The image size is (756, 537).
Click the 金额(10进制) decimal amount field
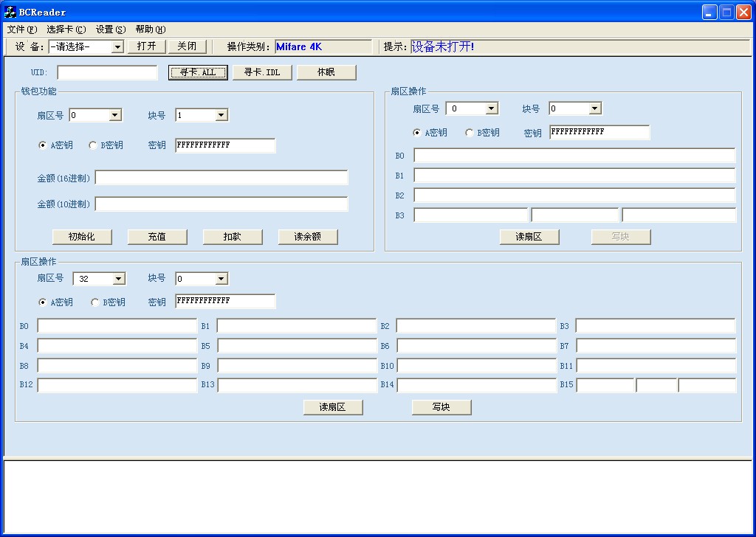point(221,204)
